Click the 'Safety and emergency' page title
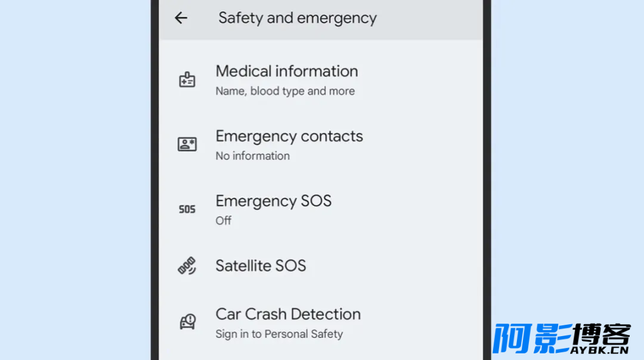Image resolution: width=644 pixels, height=360 pixels. point(298,18)
